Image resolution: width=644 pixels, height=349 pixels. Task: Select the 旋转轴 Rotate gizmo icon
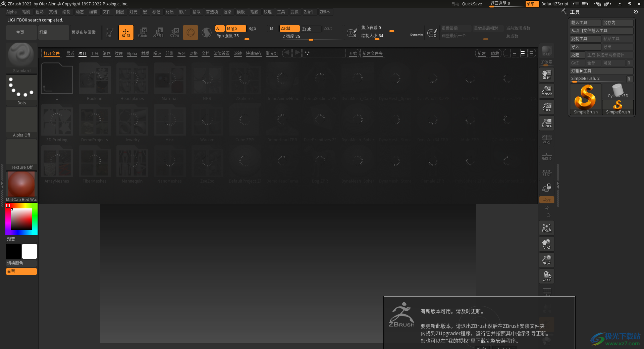(x=174, y=33)
